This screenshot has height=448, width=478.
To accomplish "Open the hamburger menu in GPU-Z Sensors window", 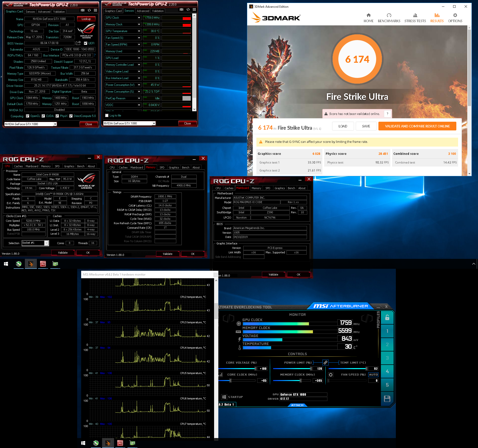I will (x=194, y=10).
